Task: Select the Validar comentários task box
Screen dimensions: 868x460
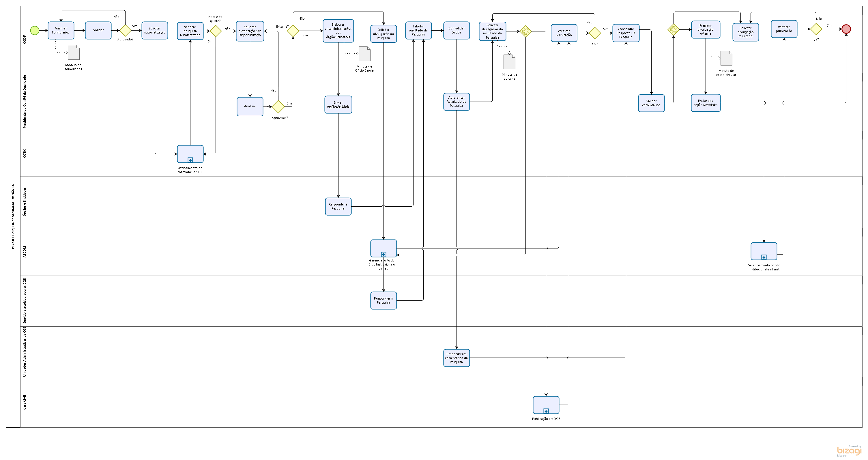Action: click(x=651, y=103)
